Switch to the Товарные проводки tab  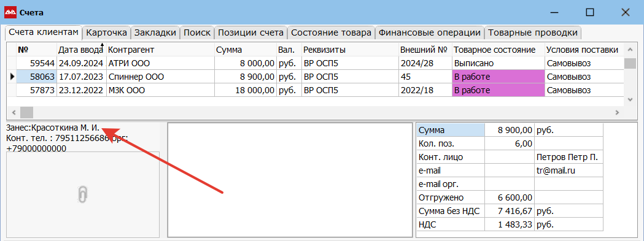pos(533,33)
